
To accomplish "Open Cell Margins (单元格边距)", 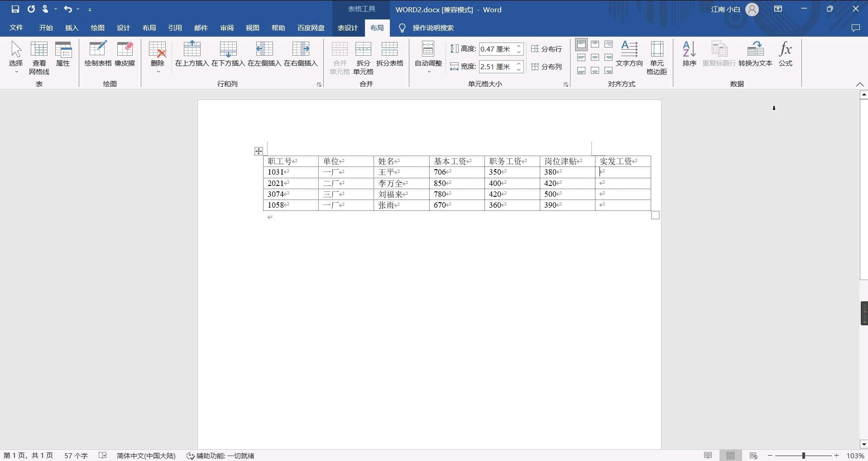I will tap(657, 58).
